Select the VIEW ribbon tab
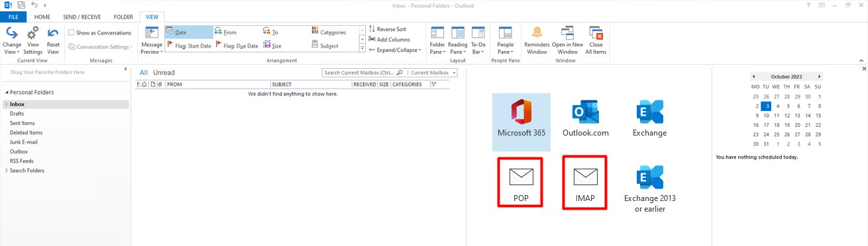 [152, 17]
